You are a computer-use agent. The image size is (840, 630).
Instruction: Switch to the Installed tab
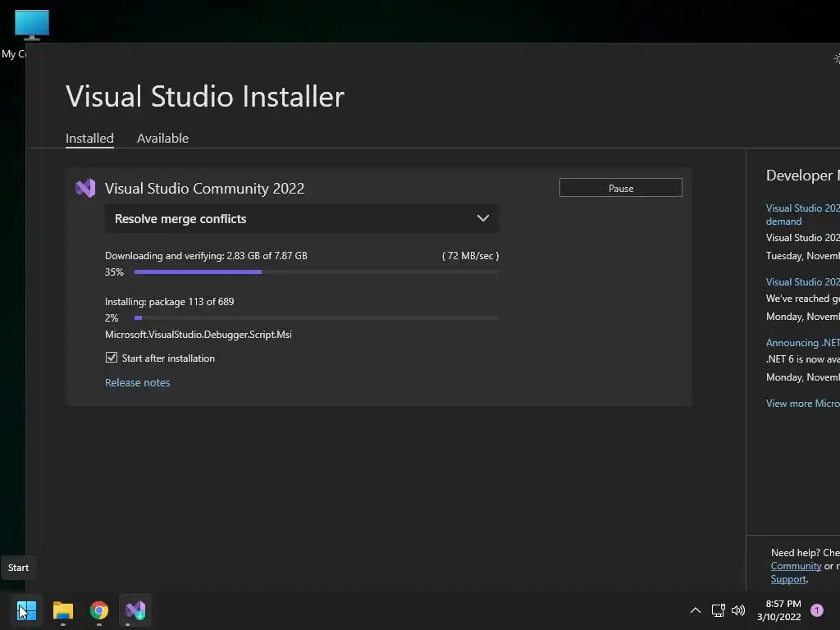click(89, 138)
